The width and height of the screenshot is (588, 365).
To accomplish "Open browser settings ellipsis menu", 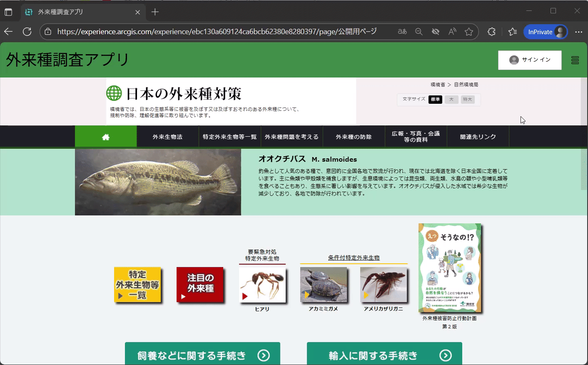I will [578, 32].
